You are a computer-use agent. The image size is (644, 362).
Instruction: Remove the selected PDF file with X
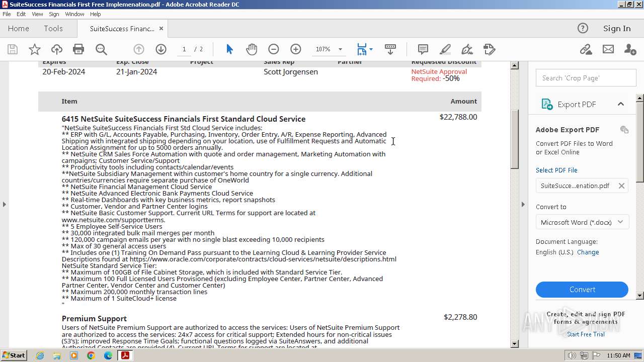pos(621,186)
